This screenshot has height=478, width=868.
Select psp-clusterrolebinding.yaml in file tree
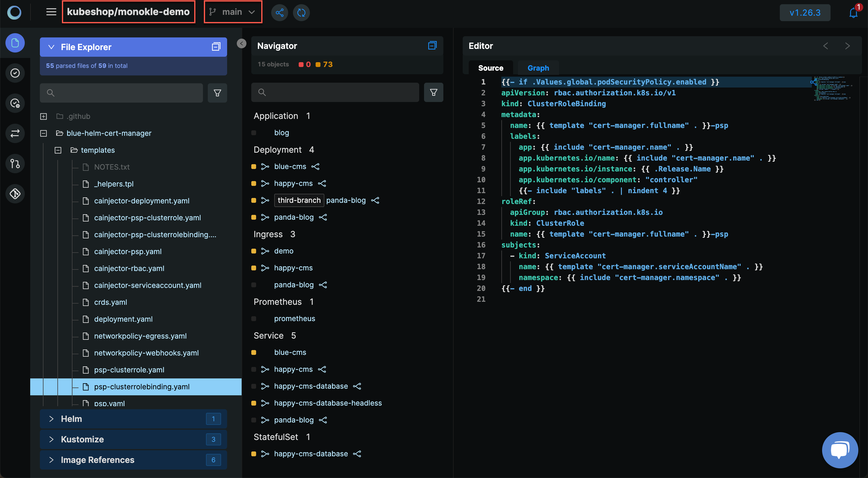141,386
